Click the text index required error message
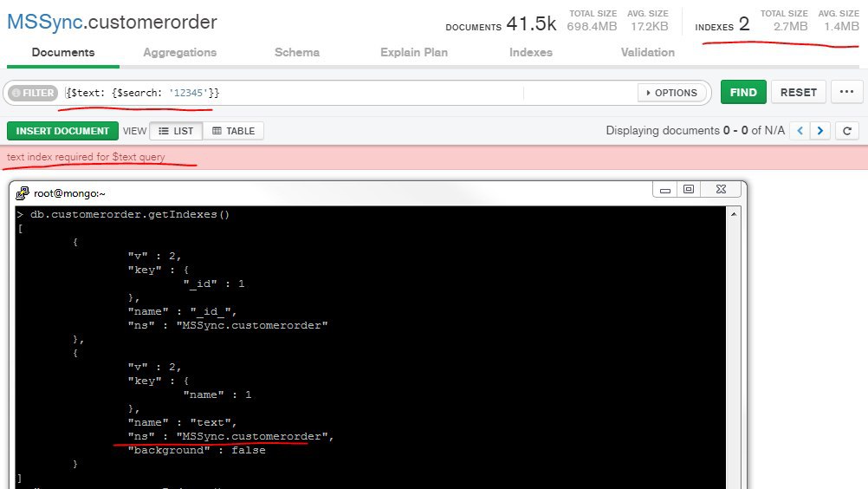 [86, 157]
